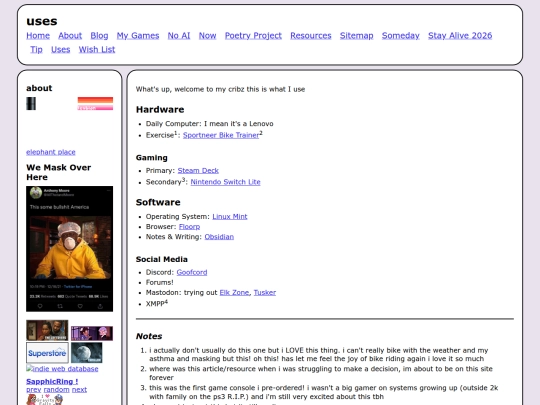
Task: Go to the About page
Action: coord(70,36)
